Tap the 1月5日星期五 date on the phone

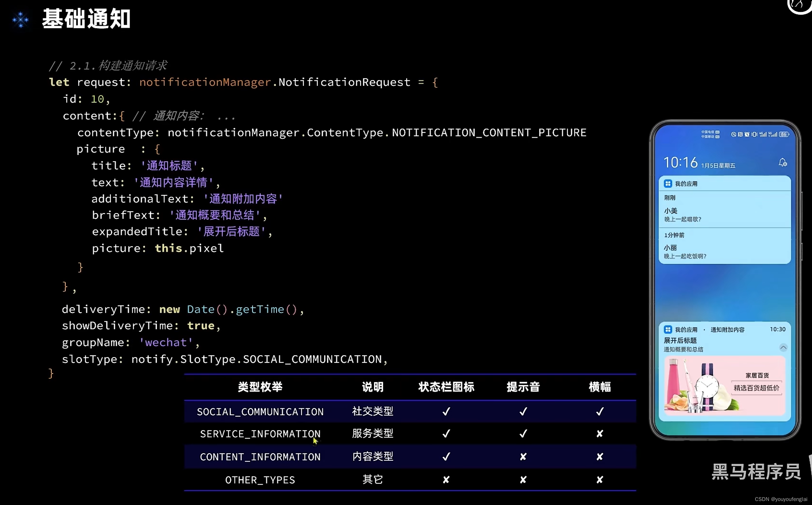tap(718, 166)
